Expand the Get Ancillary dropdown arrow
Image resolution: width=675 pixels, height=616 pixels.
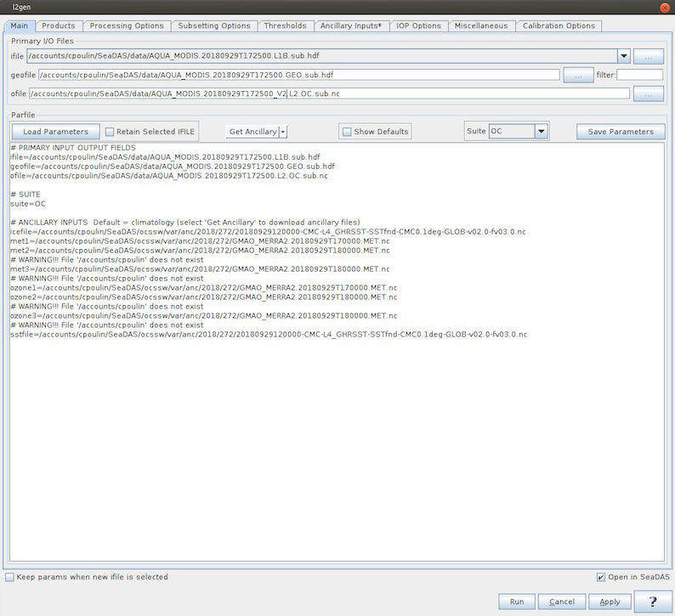click(283, 132)
